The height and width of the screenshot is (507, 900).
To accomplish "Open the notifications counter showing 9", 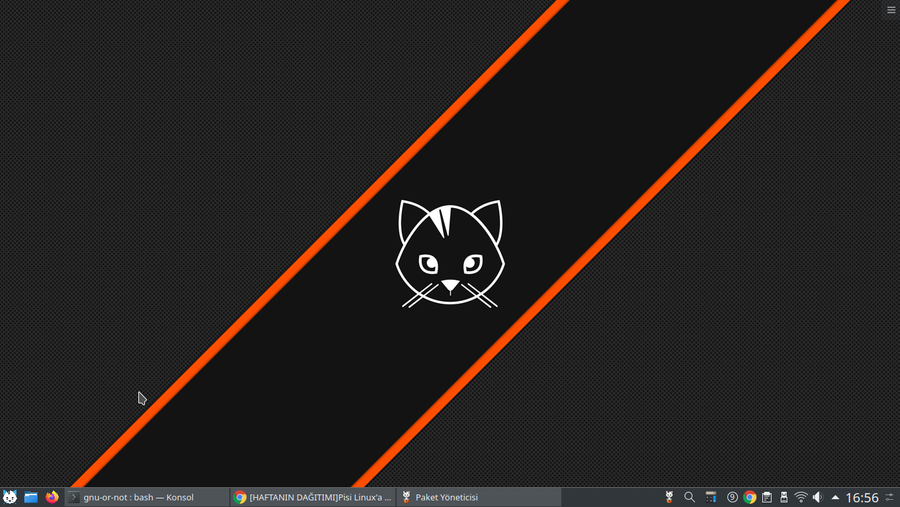I will point(732,497).
